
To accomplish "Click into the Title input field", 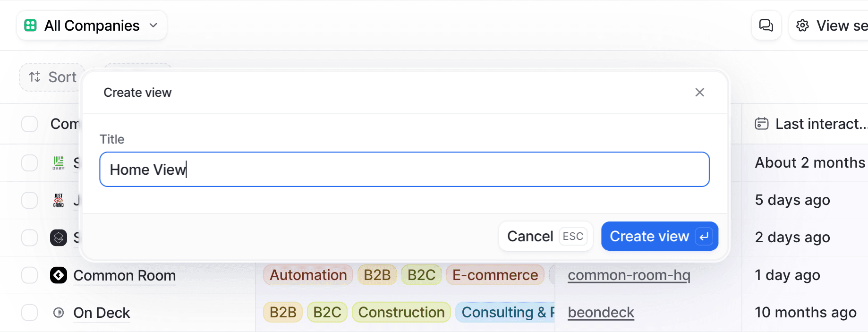I will point(404,170).
